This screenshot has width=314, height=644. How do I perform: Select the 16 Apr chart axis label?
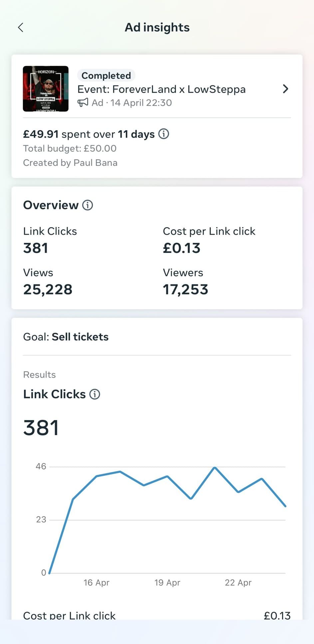pos(96,583)
